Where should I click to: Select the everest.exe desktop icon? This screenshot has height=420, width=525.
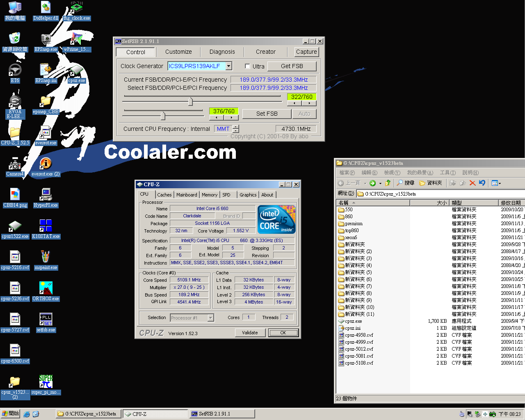[46, 136]
